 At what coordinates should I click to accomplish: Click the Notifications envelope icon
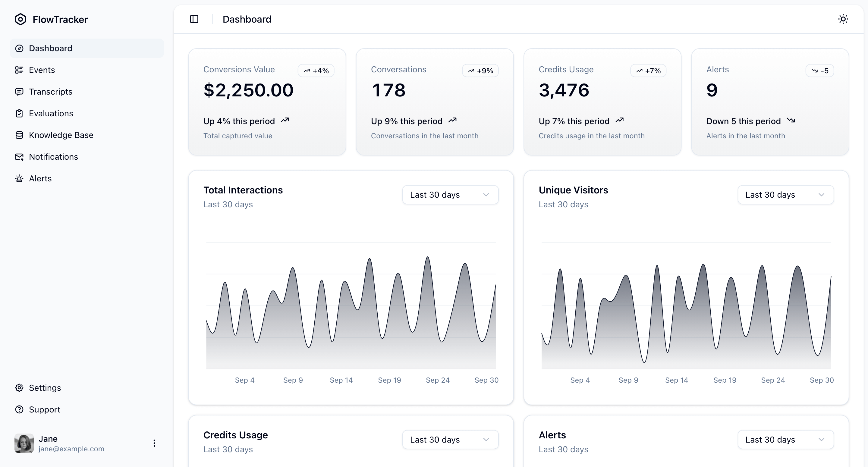[x=19, y=157]
